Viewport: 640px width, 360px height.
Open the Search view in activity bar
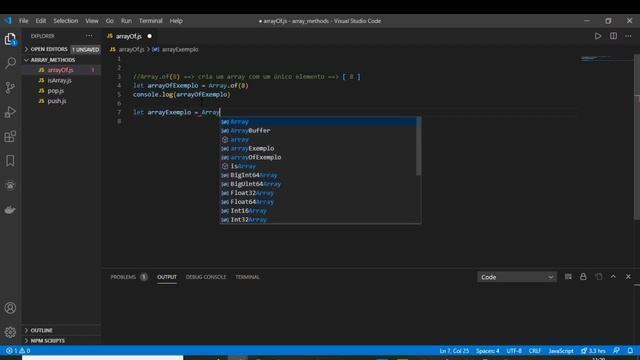(10, 63)
